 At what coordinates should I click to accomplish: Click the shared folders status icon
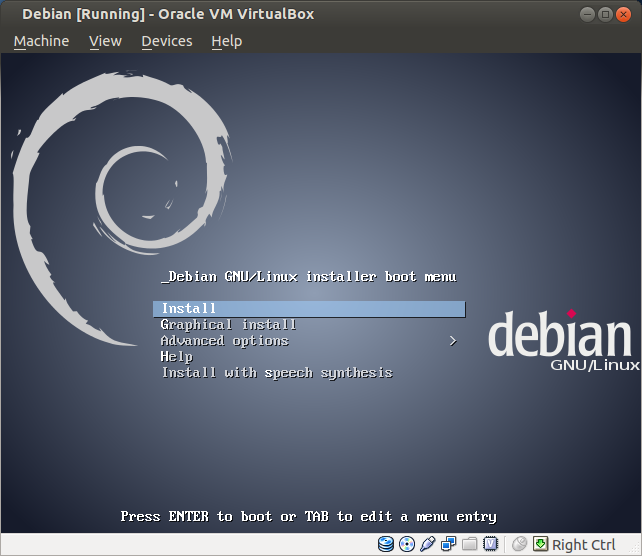[470, 544]
